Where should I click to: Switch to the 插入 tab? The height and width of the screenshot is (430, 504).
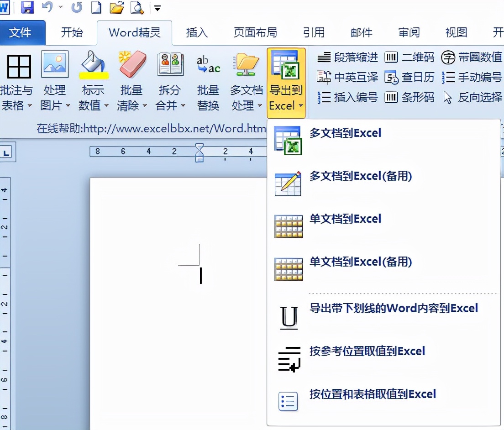pyautogui.click(x=197, y=32)
